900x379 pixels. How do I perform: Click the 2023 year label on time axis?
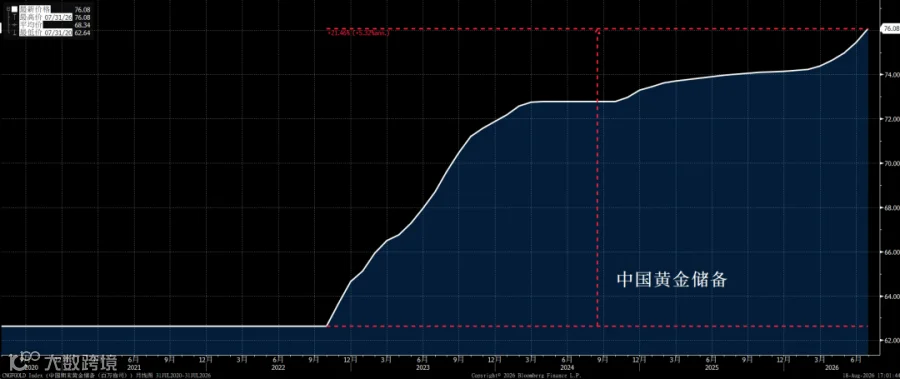tap(422, 366)
